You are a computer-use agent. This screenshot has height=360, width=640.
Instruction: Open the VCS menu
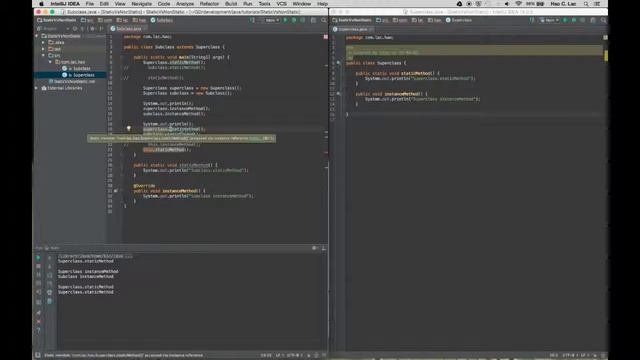tap(281, 4)
